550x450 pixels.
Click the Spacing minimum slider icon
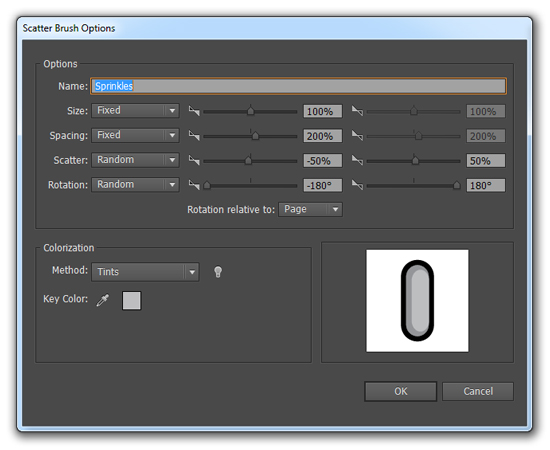(194, 135)
